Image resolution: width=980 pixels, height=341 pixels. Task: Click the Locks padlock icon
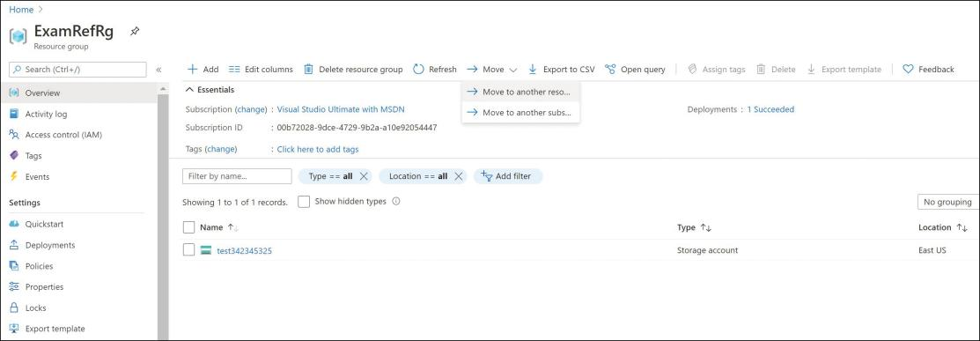click(x=14, y=308)
